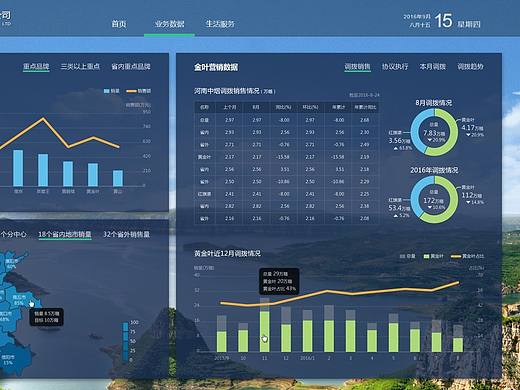
Task: Open the 调拨趋势 tab
Action: point(470,66)
